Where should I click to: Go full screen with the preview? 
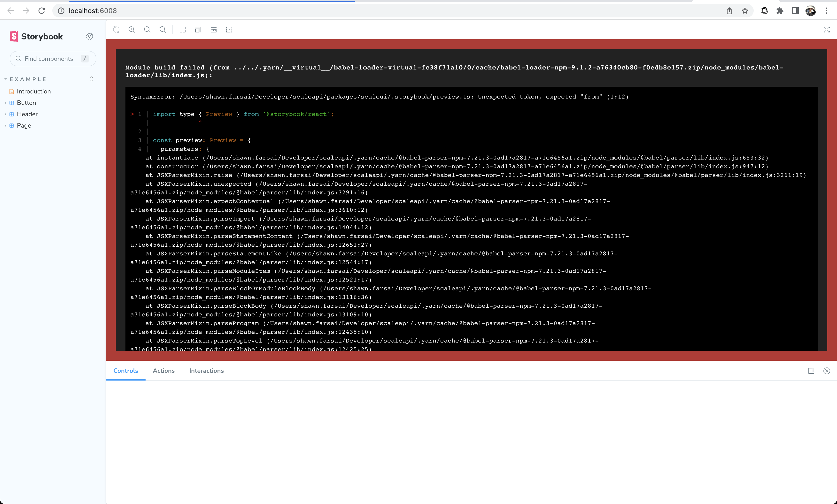pyautogui.click(x=827, y=30)
